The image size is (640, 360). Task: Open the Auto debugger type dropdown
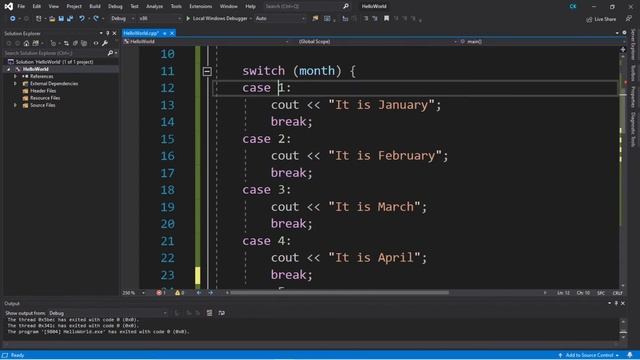coord(280,19)
